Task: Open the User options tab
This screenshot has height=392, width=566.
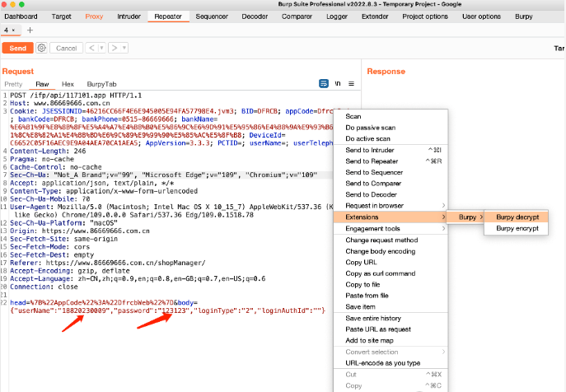Action: (x=481, y=16)
